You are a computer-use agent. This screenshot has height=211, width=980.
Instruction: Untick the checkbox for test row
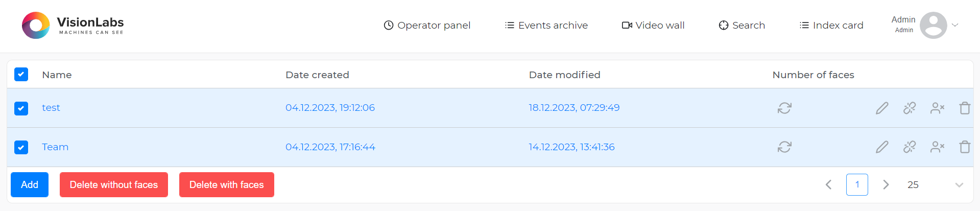click(x=21, y=108)
